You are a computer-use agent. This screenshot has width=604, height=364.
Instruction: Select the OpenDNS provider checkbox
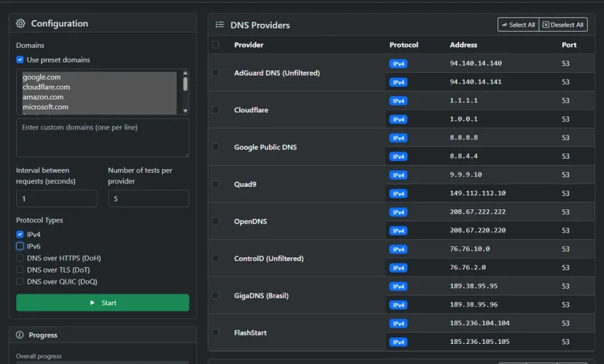click(216, 221)
